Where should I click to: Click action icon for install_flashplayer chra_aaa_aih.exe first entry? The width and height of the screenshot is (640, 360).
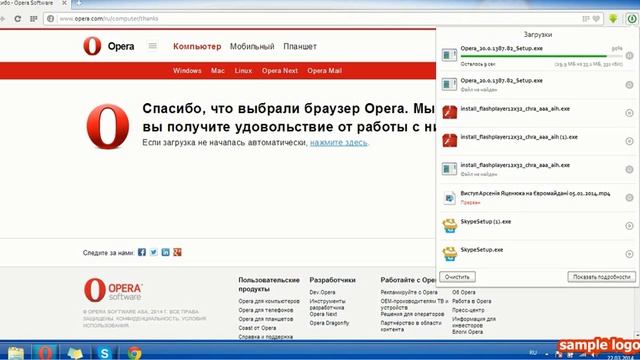(629, 113)
